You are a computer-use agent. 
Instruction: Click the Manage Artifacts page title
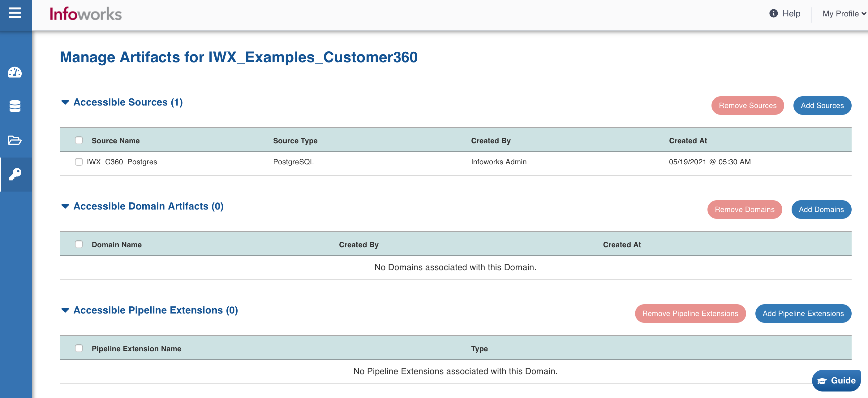[x=238, y=57]
